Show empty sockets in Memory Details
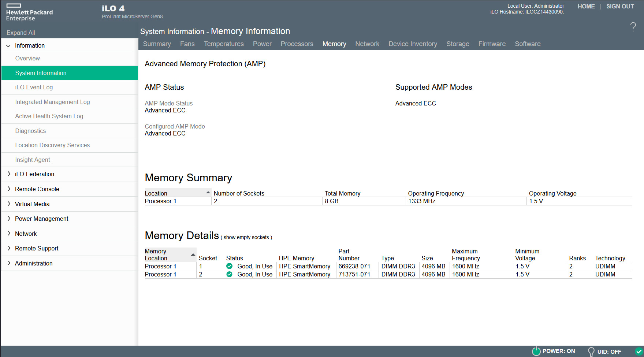The height and width of the screenshot is (357, 644). coord(246,237)
